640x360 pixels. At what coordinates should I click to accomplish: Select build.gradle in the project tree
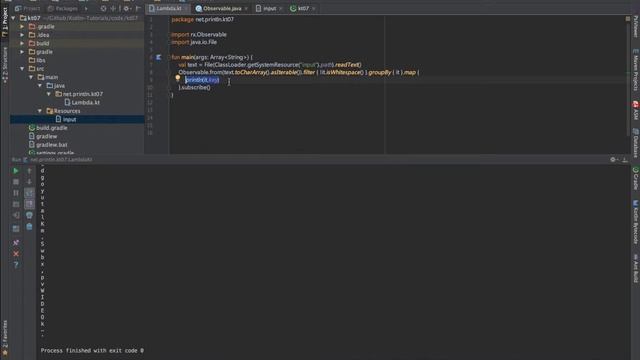click(48, 128)
